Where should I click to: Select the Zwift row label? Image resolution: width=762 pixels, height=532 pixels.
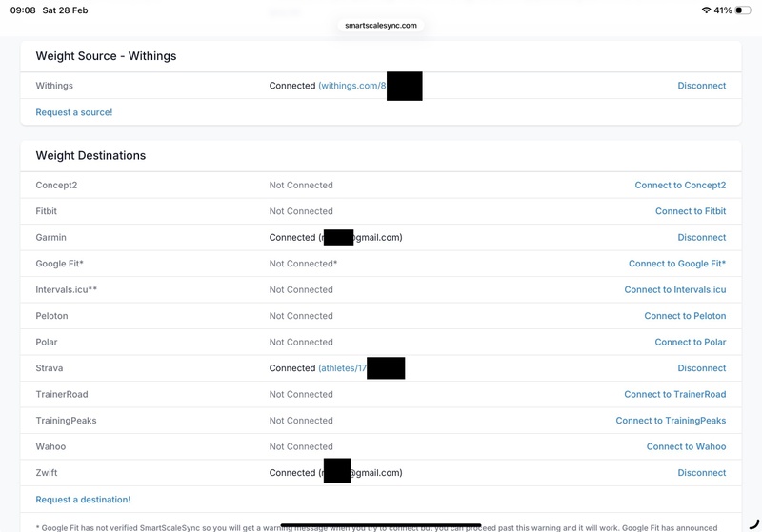(46, 473)
